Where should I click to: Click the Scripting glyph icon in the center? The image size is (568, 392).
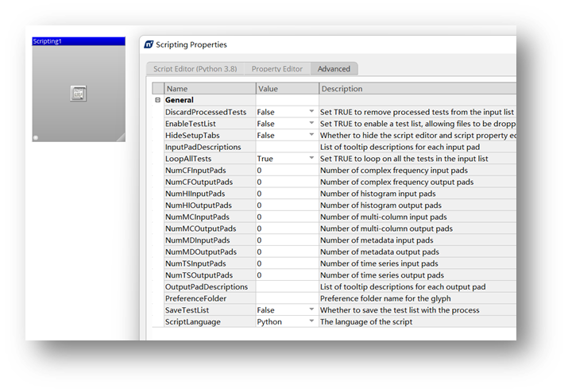coord(78,94)
